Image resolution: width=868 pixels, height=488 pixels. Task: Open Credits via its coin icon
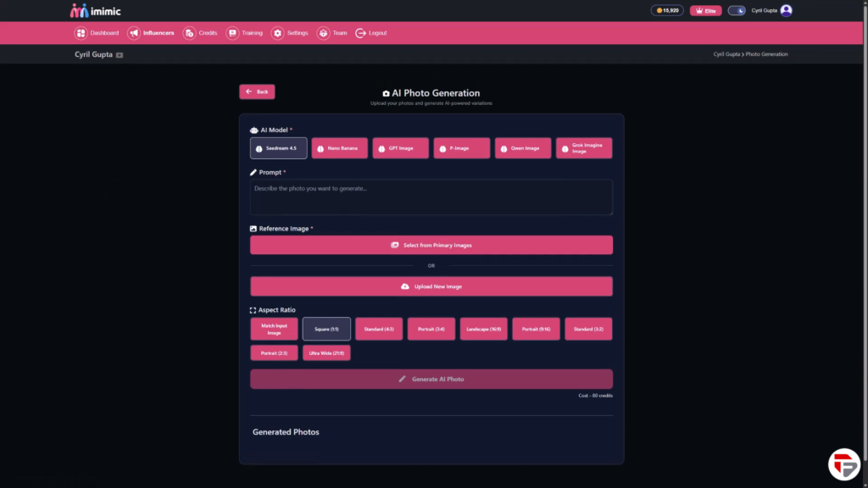189,33
